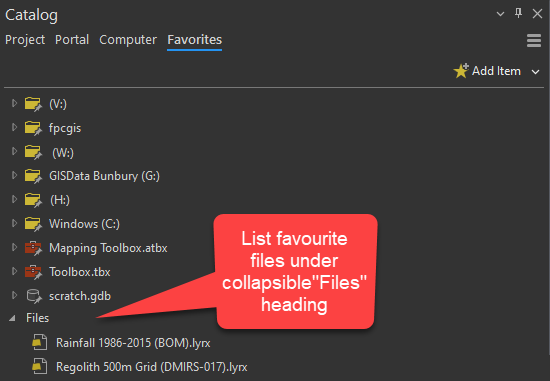Viewport: 550px width, 381px height.
Task: Click the Rainfall 1986-2015 layer file icon
Action: click(40, 342)
